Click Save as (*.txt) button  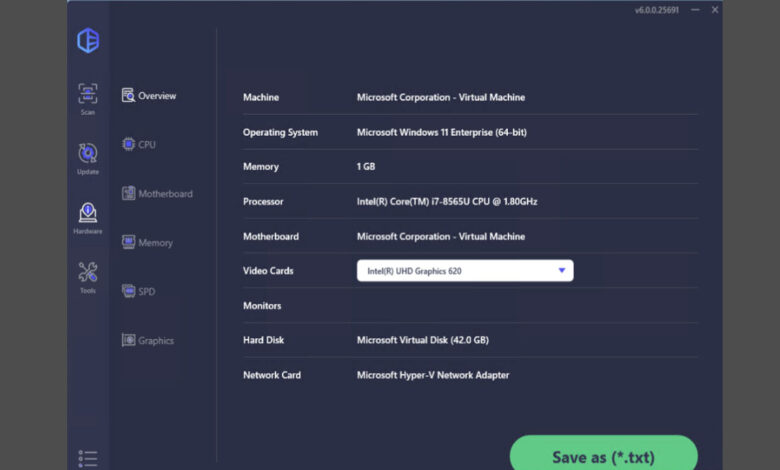pyautogui.click(x=603, y=454)
